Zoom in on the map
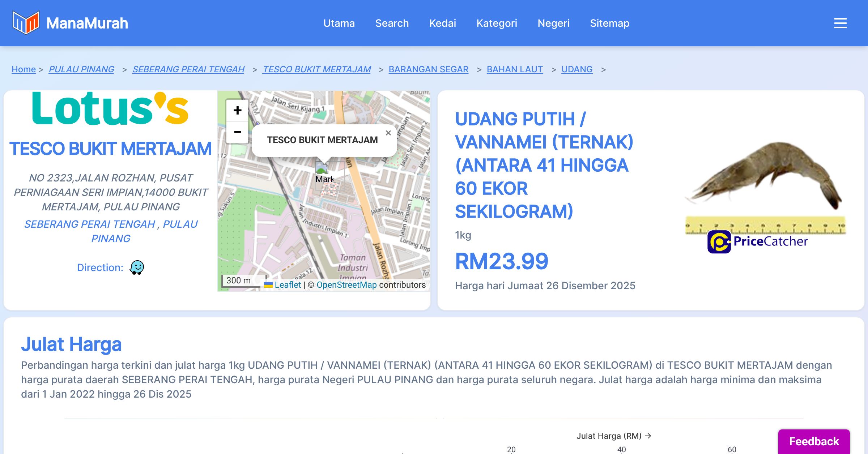The image size is (868, 454). 237,110
